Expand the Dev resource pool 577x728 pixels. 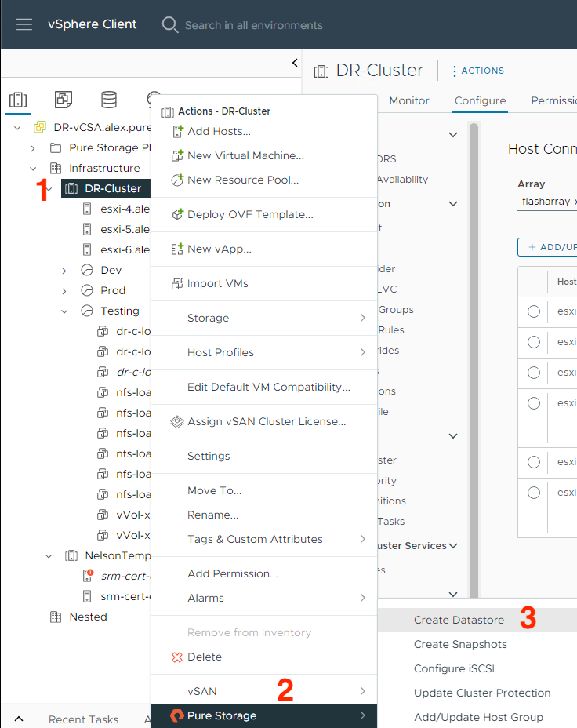(64, 270)
